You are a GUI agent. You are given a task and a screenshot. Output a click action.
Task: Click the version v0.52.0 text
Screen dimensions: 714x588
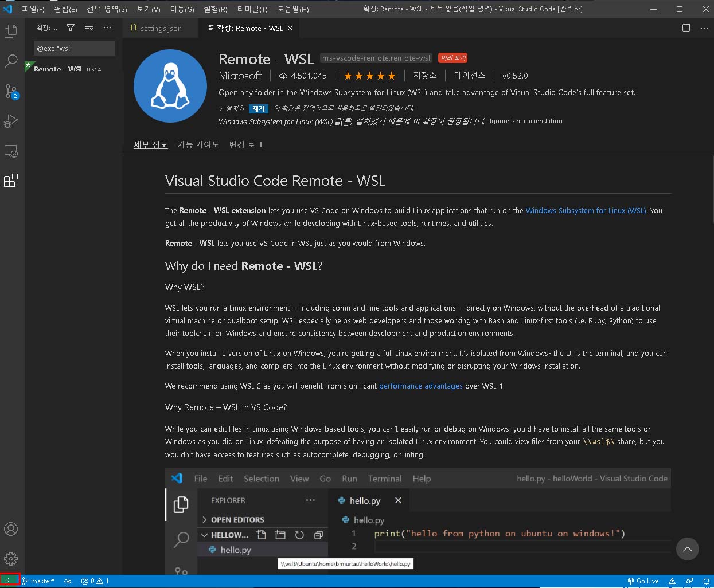pyautogui.click(x=515, y=76)
